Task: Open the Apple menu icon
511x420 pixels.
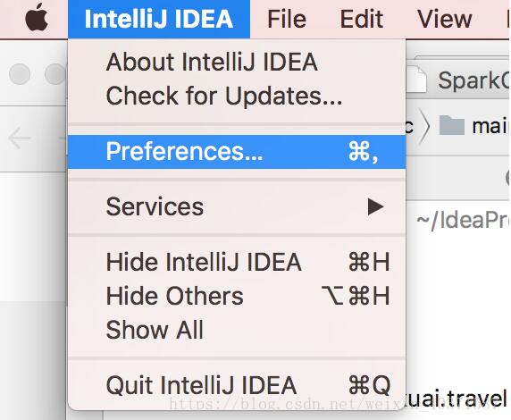Action: [37, 18]
